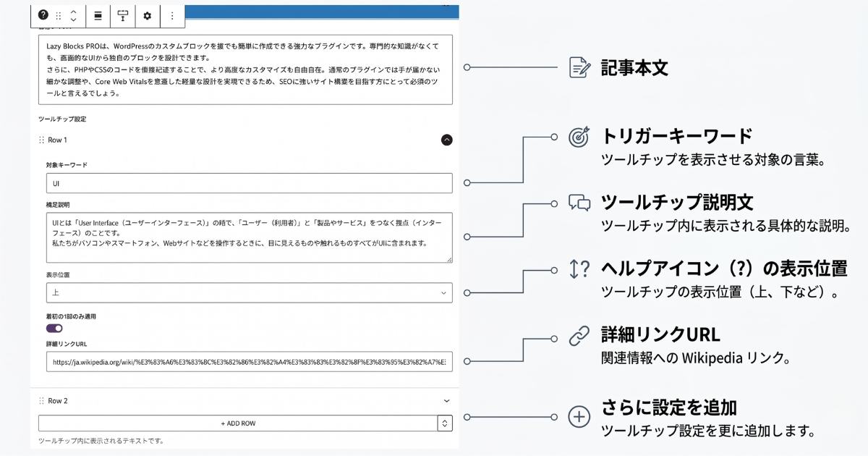Expand Row 2 using its chevron
The width and height of the screenshot is (868, 456).
point(446,400)
